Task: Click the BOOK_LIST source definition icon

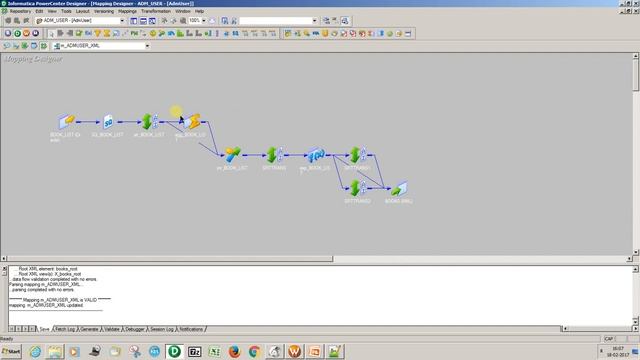Action: (x=67, y=122)
